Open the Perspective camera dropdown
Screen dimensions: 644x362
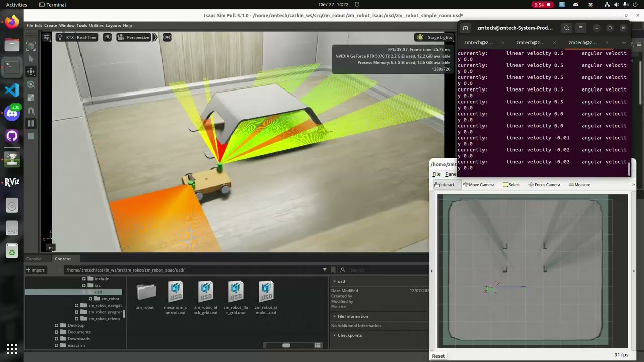[133, 37]
